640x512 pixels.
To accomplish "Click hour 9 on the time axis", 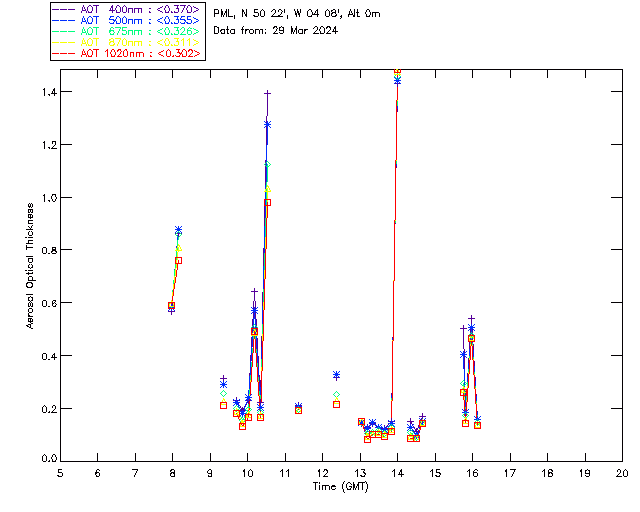I will pos(210,473).
